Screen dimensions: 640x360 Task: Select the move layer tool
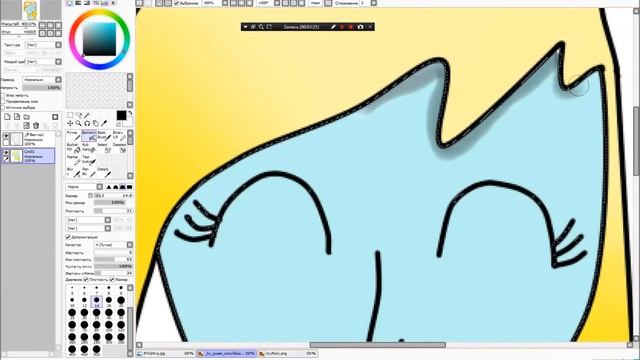pyautogui.click(x=70, y=123)
